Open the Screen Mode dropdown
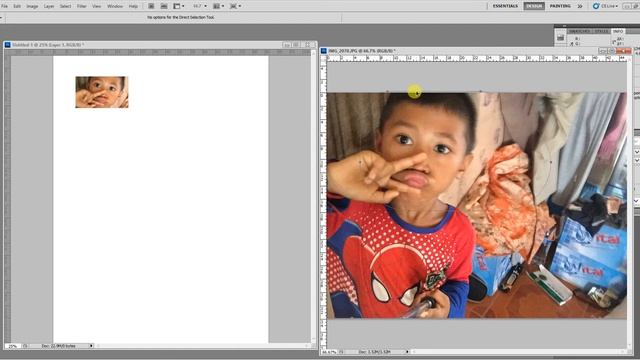 click(x=235, y=6)
